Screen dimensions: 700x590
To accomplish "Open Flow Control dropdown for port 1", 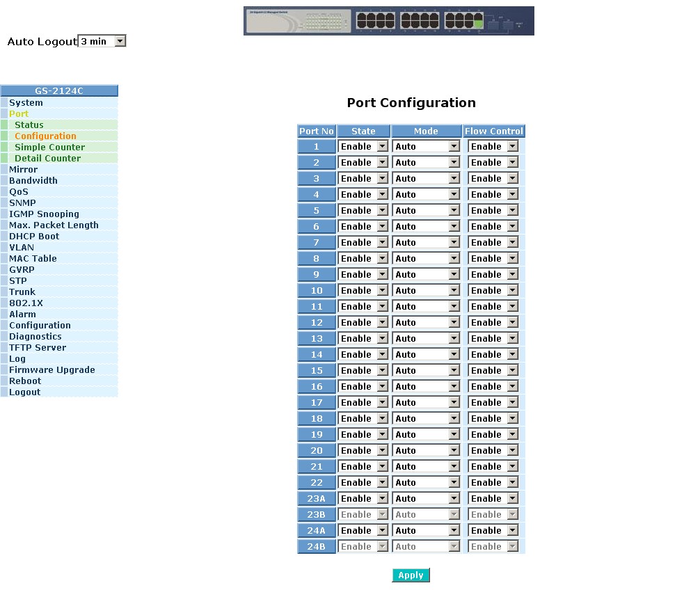I will pyautogui.click(x=493, y=146).
